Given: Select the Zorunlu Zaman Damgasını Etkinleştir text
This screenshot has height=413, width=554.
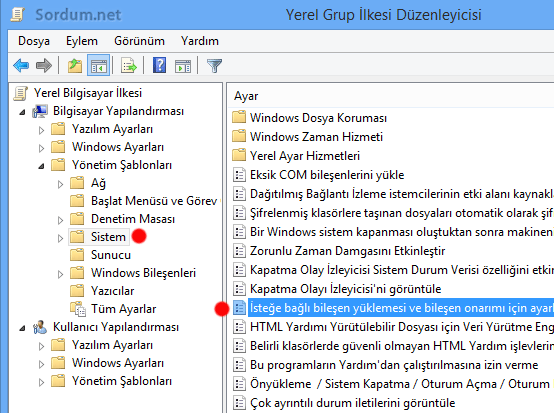Looking at the screenshot, I should click(347, 251).
